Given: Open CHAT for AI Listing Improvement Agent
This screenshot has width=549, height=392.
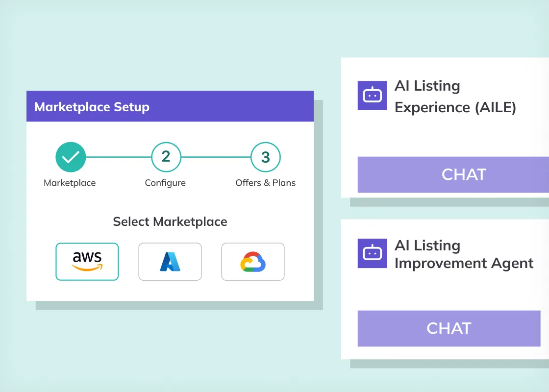Looking at the screenshot, I should point(449,328).
